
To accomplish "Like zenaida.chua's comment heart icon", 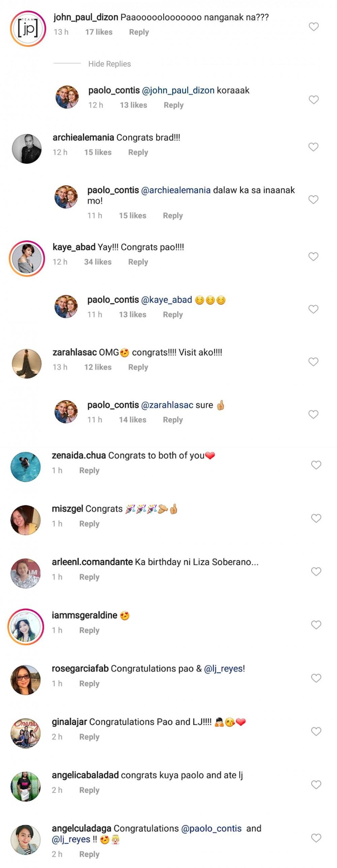I will (x=316, y=465).
